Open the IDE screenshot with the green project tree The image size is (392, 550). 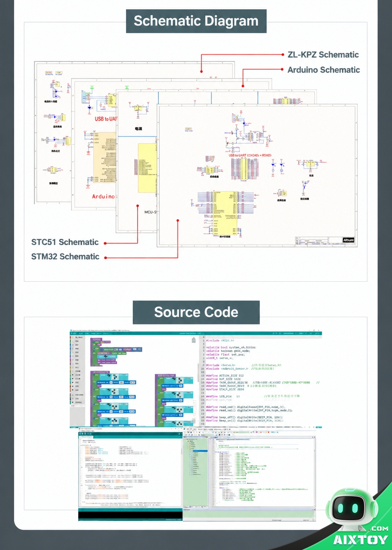(x=249, y=474)
